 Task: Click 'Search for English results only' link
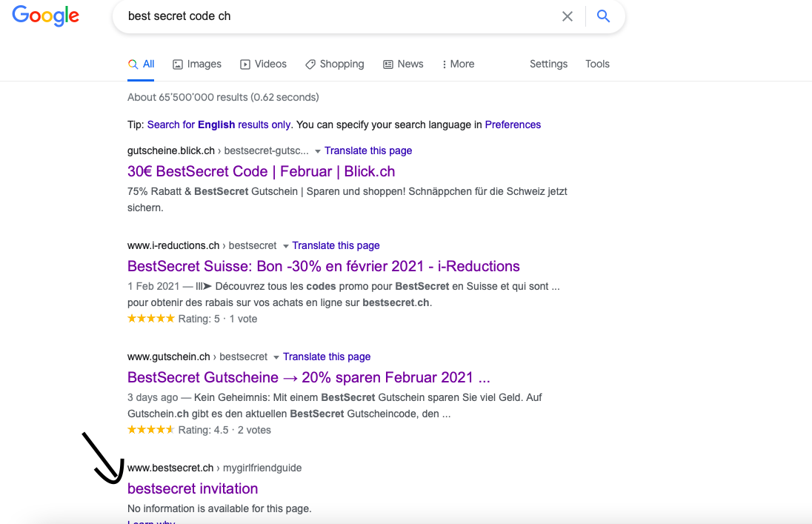tap(219, 125)
